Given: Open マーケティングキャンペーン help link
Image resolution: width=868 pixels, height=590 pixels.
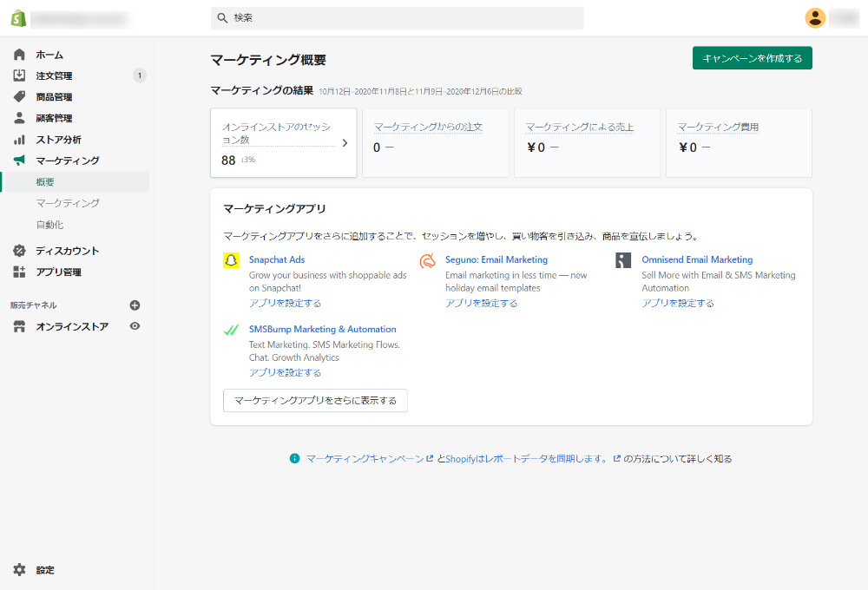Looking at the screenshot, I should tap(369, 459).
